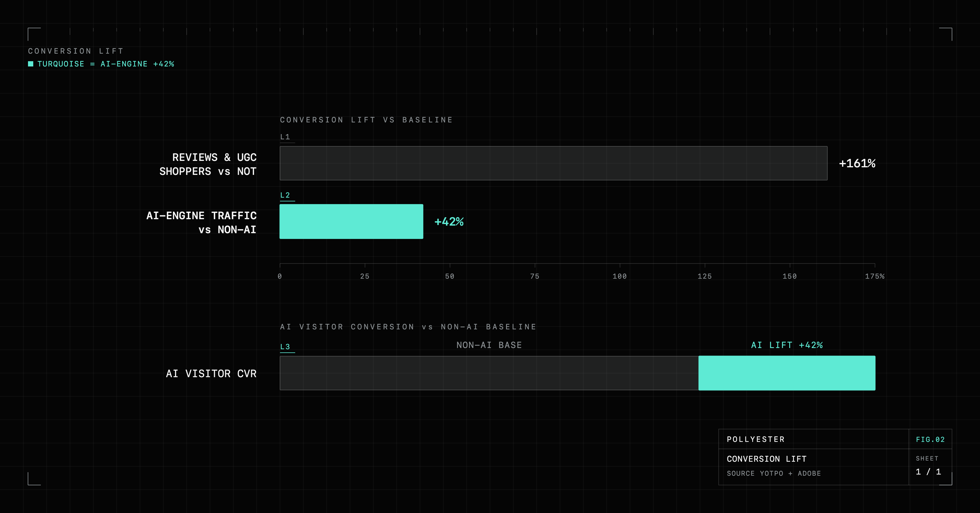980x513 pixels.
Task: Click the axis tick label '100'
Action: [620, 276]
